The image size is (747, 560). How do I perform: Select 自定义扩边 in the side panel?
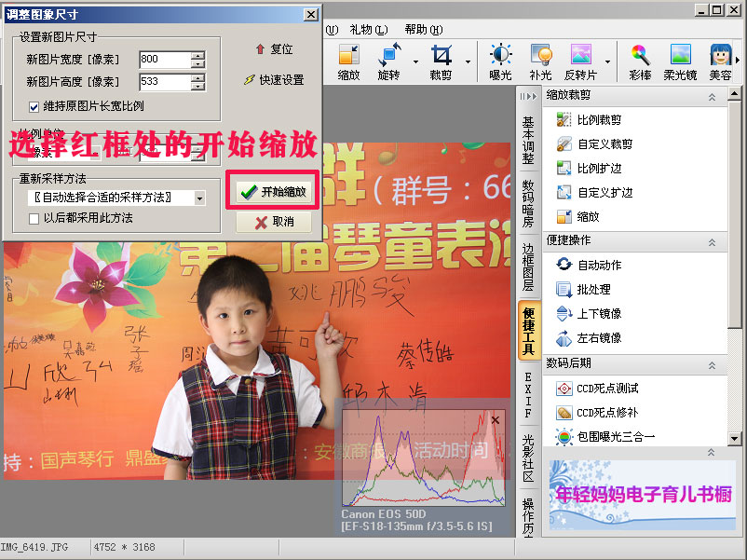click(x=594, y=193)
